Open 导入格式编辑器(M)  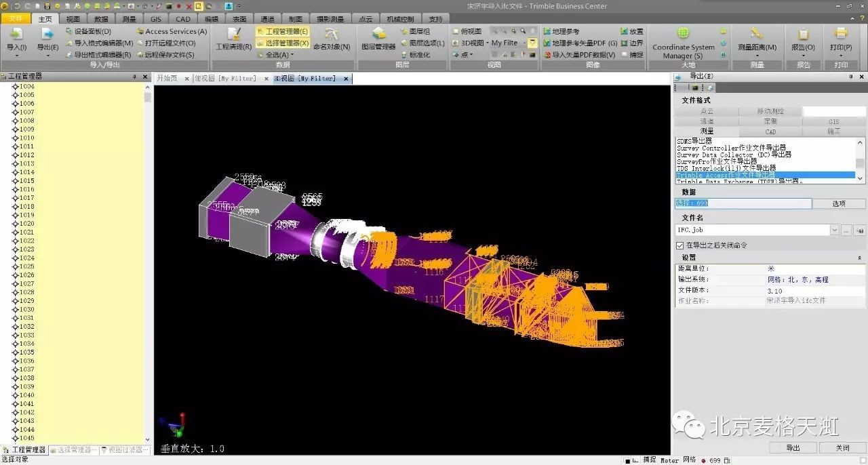(99, 43)
